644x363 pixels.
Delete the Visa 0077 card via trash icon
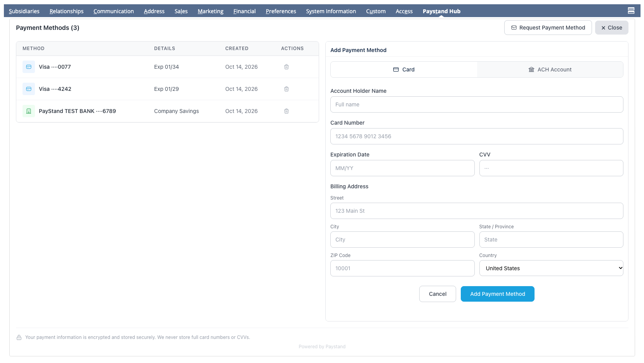click(x=286, y=67)
